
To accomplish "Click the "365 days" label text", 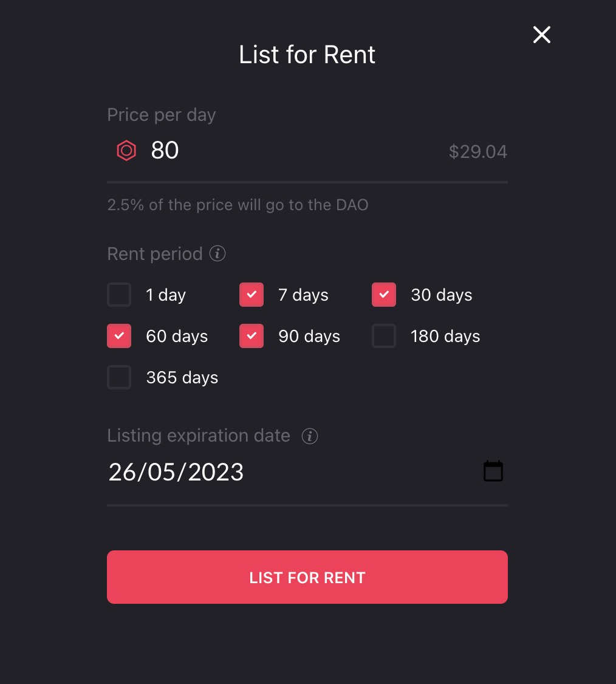I will coord(182,378).
